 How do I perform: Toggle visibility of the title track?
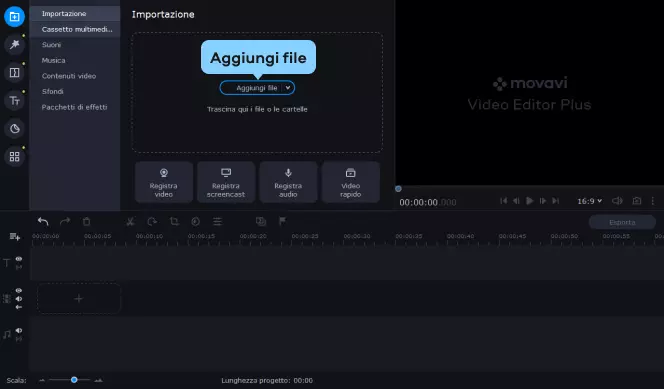tap(19, 259)
